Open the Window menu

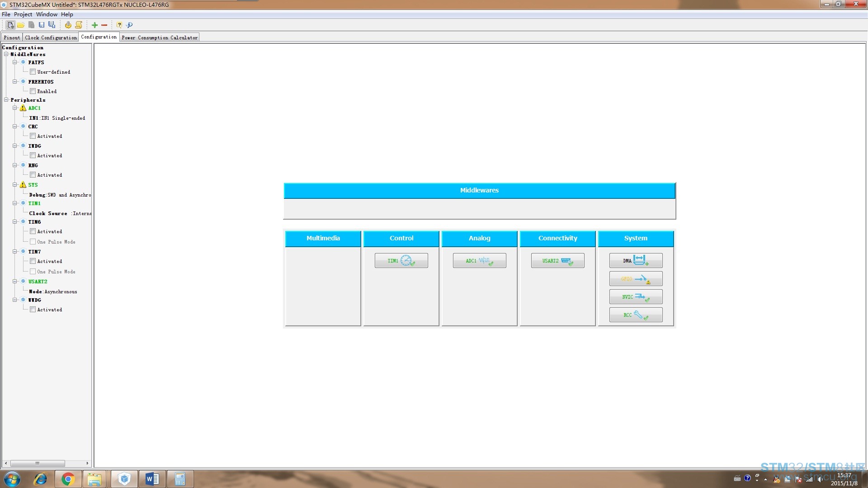[47, 14]
